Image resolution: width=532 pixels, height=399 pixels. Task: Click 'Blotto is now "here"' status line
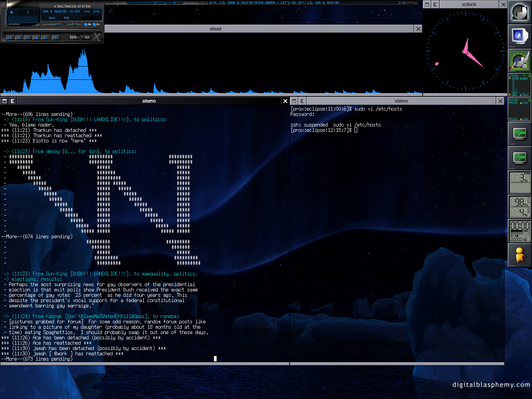tap(49, 141)
